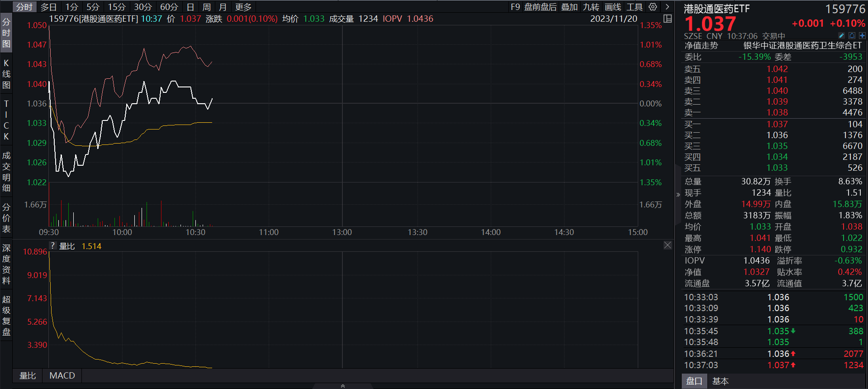Viewport: 868px width, 389px height.
Task: Click chart date 2023/11/20
Action: click(613, 19)
